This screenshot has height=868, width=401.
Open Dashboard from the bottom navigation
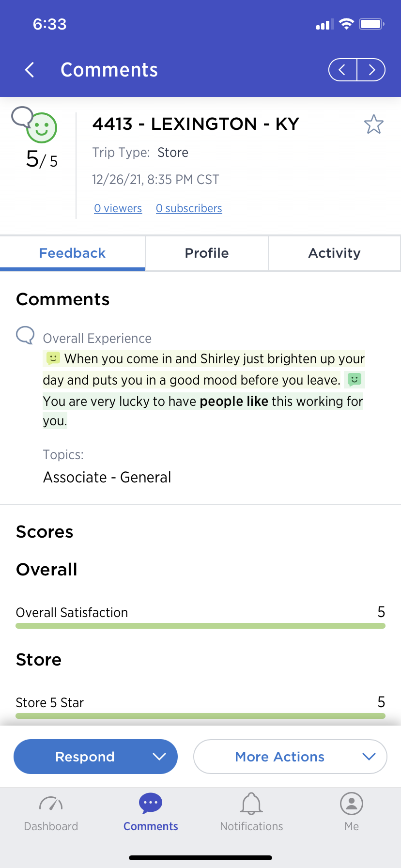pos(51,812)
